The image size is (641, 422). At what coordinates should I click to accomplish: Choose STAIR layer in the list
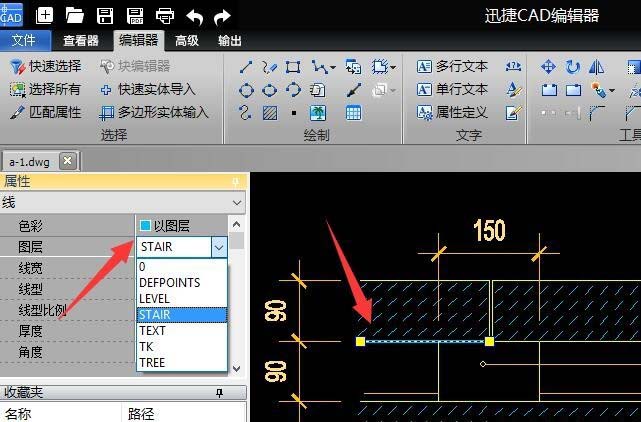pos(182,314)
